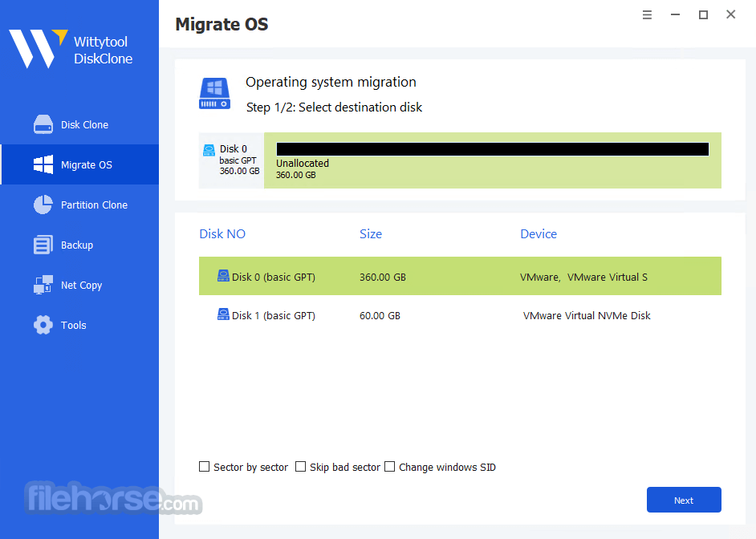Minimize the DiskClone window
This screenshot has width=756, height=539.
(675, 15)
